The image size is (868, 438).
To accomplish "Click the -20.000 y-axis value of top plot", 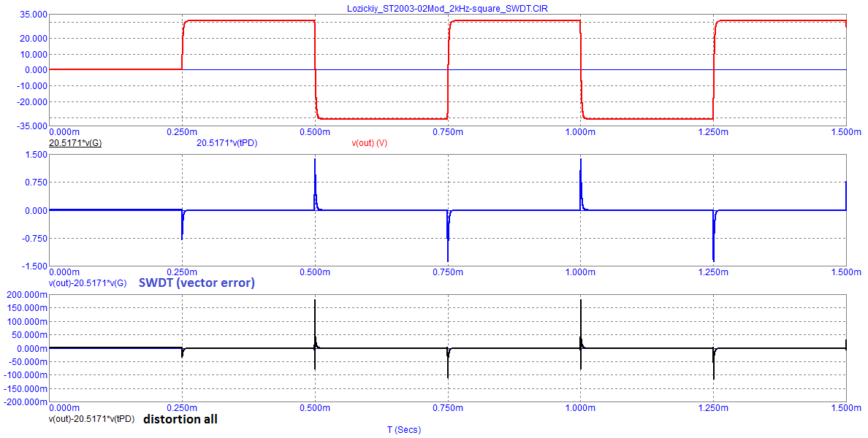I will tap(32, 101).
